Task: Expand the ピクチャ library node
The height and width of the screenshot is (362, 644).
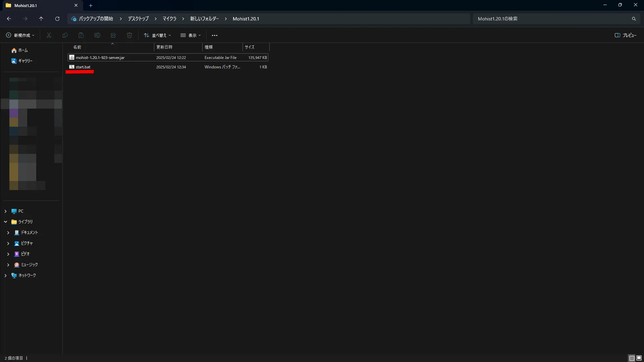Action: pos(8,243)
